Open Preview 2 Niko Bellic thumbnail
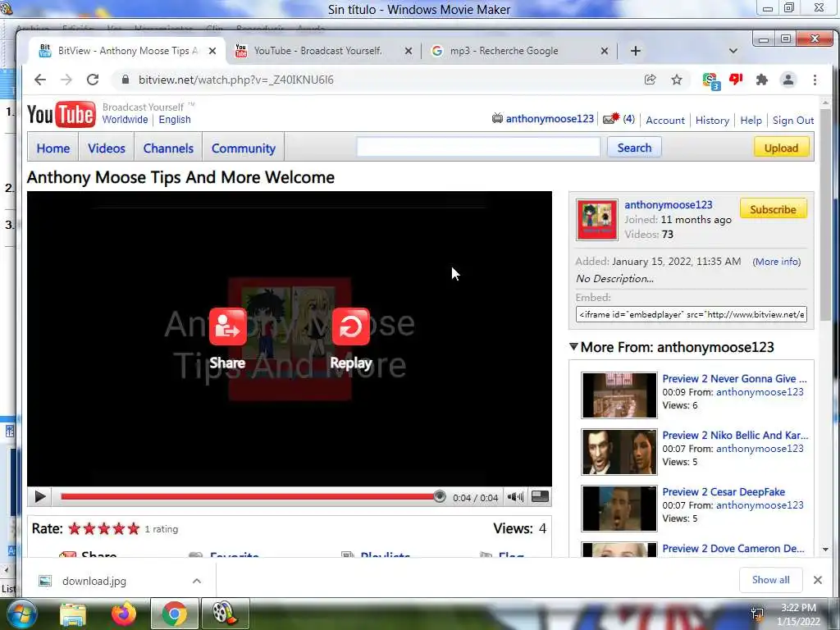 click(x=619, y=452)
